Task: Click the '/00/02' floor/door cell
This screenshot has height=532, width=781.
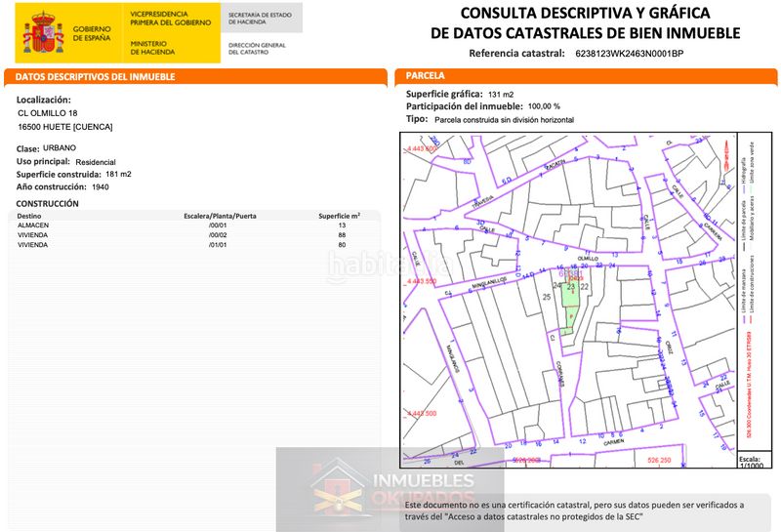Action: [218, 235]
